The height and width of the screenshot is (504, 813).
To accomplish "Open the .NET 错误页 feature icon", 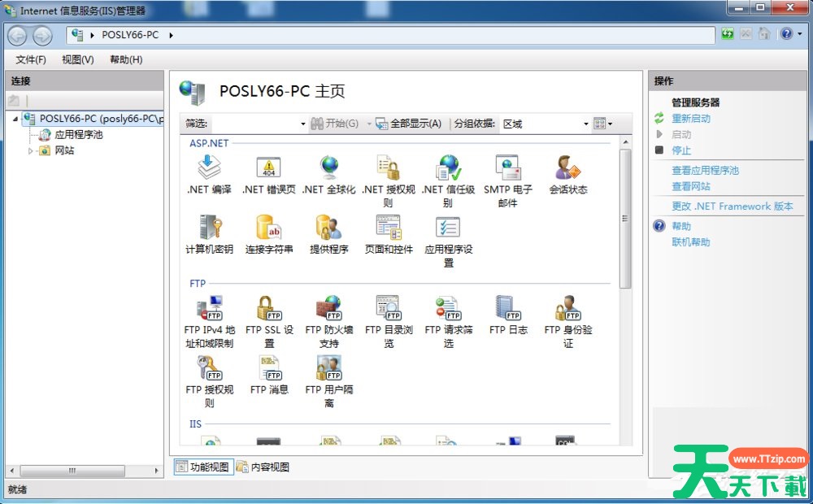I will click(268, 167).
